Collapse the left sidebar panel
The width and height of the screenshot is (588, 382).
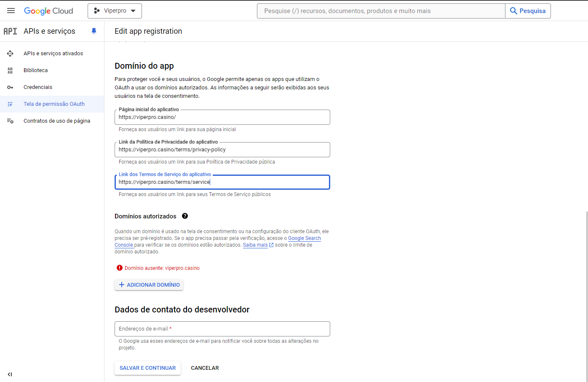[x=10, y=374]
